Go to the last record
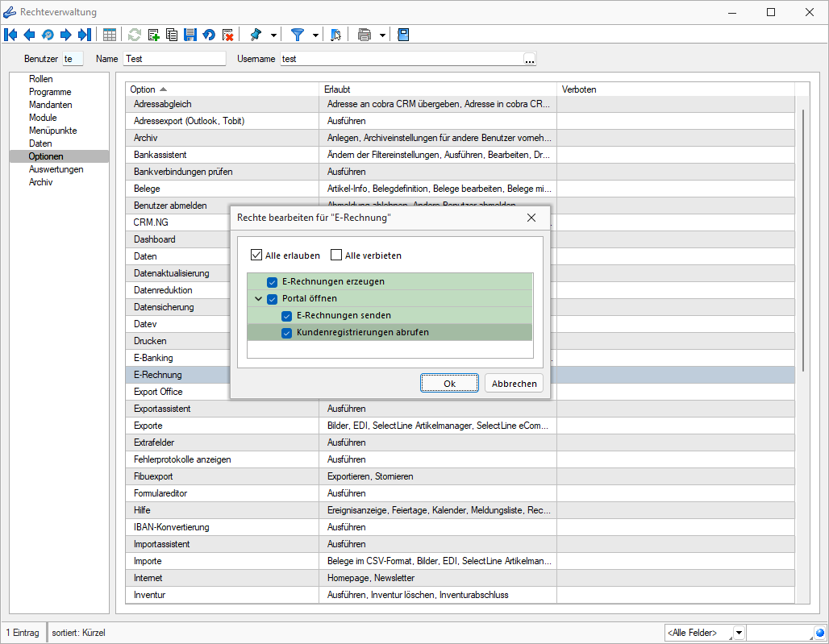This screenshot has width=829, height=644. click(x=84, y=35)
